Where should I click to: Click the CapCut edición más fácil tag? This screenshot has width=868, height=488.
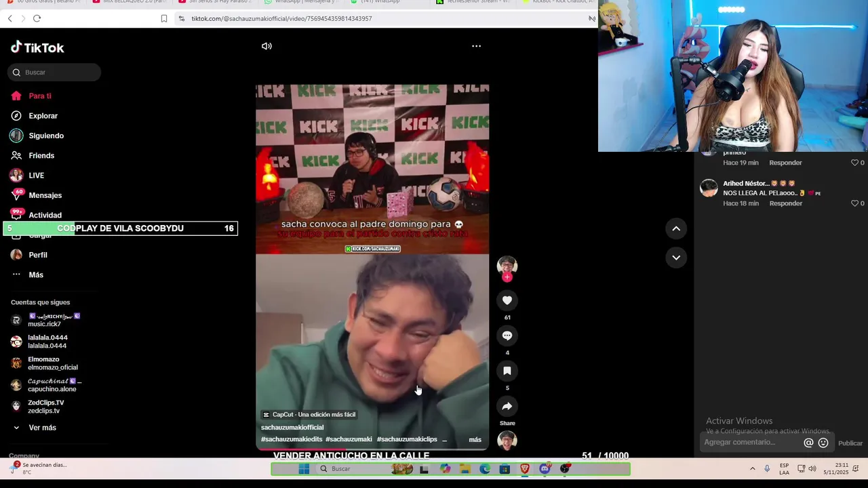click(x=309, y=415)
